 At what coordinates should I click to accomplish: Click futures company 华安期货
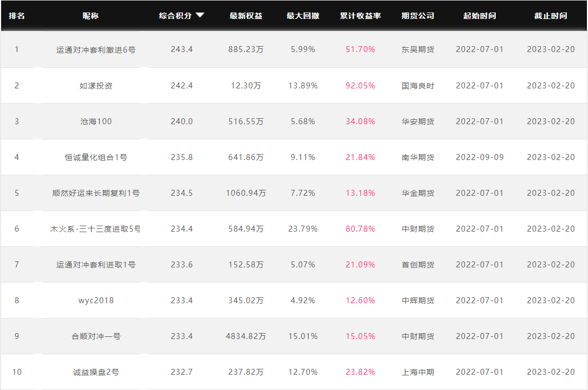tap(418, 122)
